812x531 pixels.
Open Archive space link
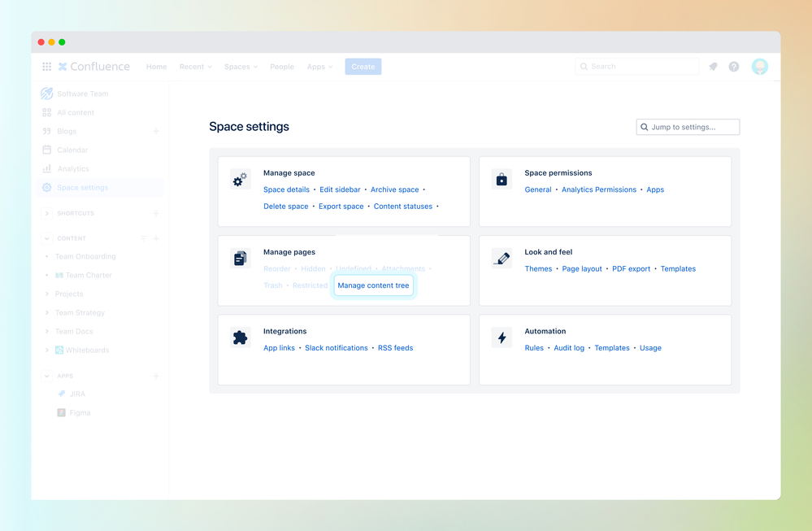pyautogui.click(x=394, y=189)
